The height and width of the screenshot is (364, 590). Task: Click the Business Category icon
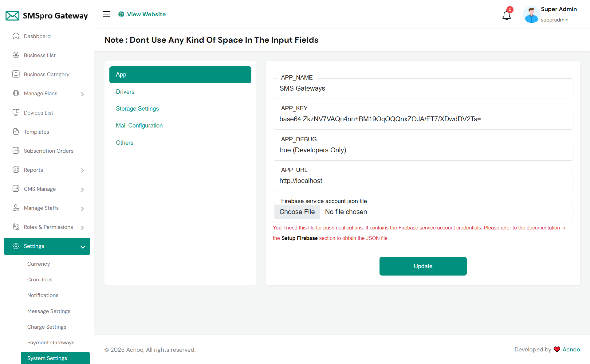(x=16, y=74)
